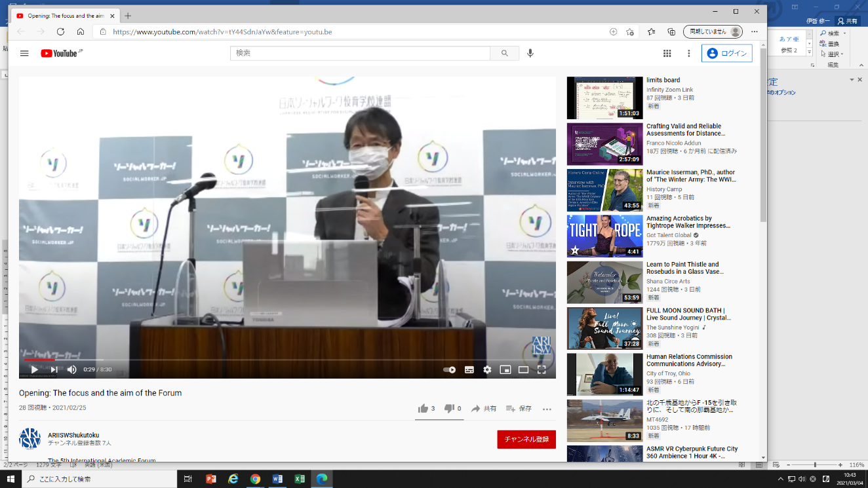This screenshot has width=868, height=488.
Task: Mute the video volume
Action: 71,369
